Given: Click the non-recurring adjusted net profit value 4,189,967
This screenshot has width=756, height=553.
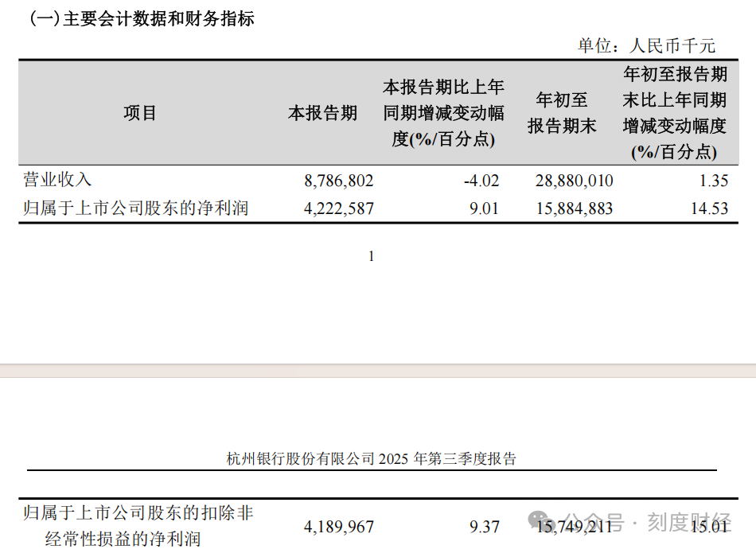Looking at the screenshot, I should (x=338, y=527).
